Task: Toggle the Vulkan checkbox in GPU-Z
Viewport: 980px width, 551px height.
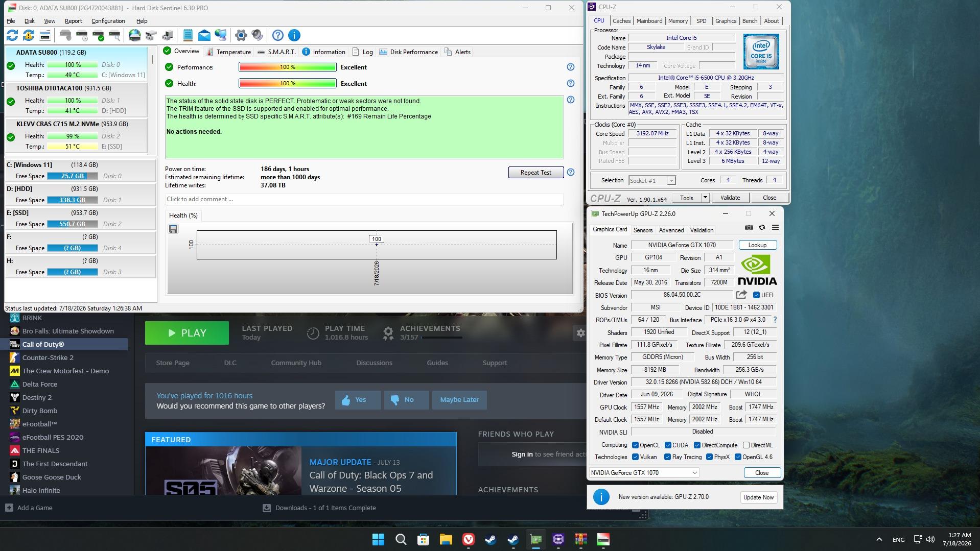Action: point(635,457)
